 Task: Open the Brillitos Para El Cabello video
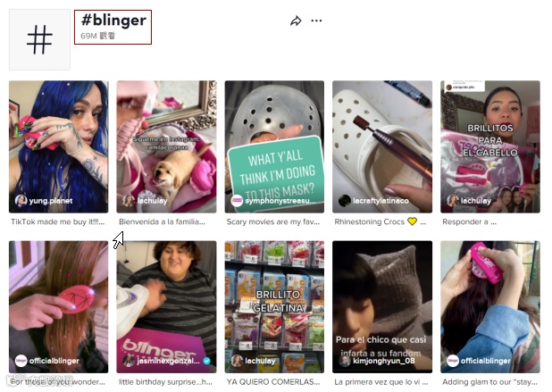click(x=490, y=146)
